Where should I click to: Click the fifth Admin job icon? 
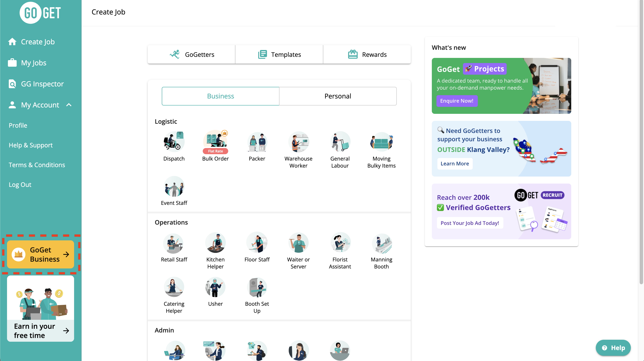[340, 350]
